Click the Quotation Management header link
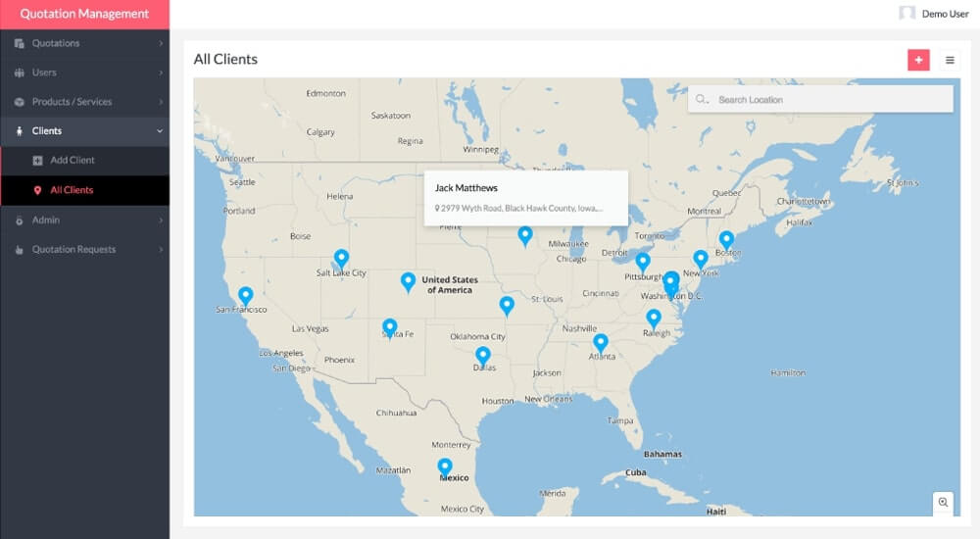980x539 pixels. pyautogui.click(x=84, y=14)
